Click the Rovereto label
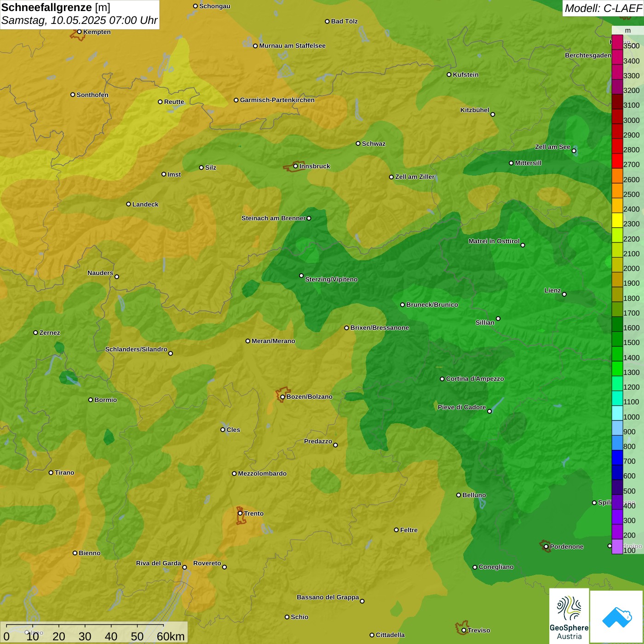 (x=207, y=563)
